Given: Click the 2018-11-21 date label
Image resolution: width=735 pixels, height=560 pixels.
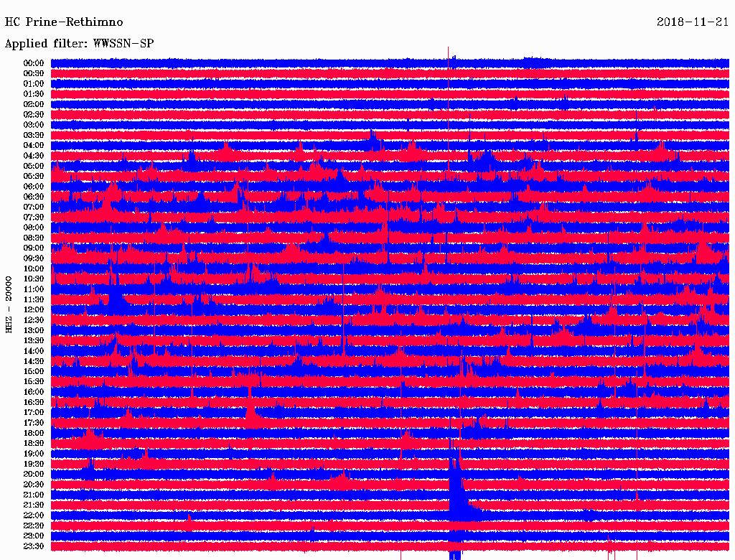Looking at the screenshot, I should click(x=693, y=22).
